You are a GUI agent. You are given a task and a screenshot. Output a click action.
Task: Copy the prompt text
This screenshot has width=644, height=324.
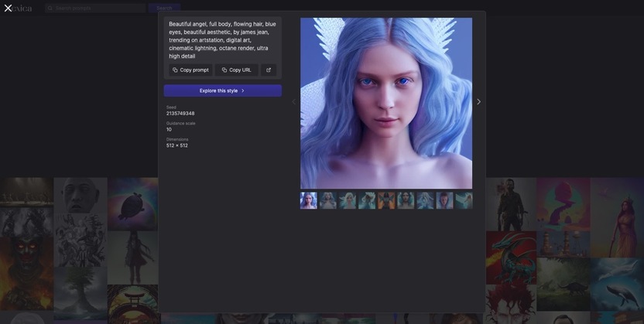[190, 70]
